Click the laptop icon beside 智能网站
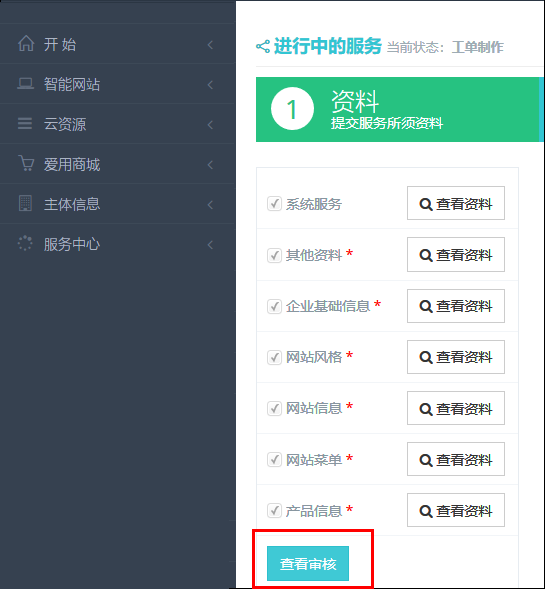The height and width of the screenshot is (589, 545). coord(26,83)
